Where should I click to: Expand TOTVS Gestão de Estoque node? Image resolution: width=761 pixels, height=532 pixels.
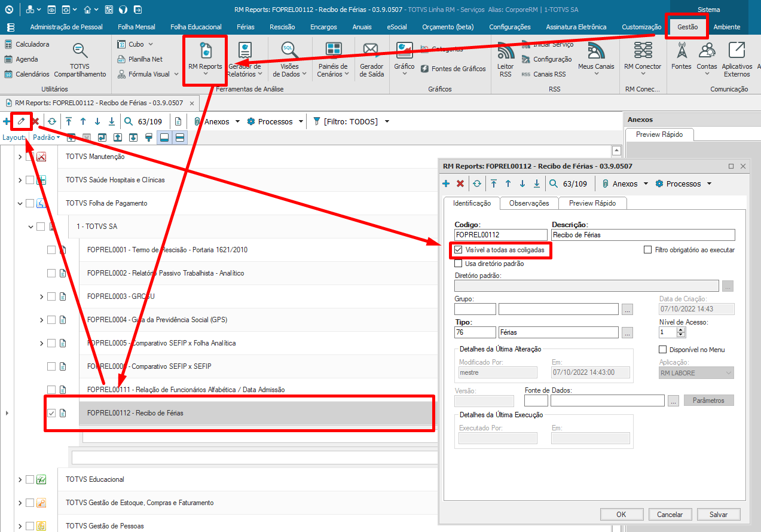coord(20,503)
